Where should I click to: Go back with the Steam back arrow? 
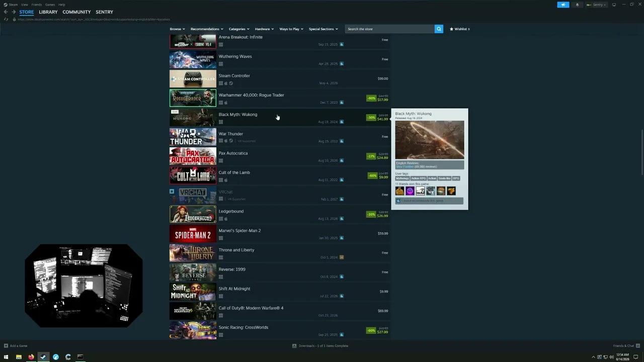point(6,12)
